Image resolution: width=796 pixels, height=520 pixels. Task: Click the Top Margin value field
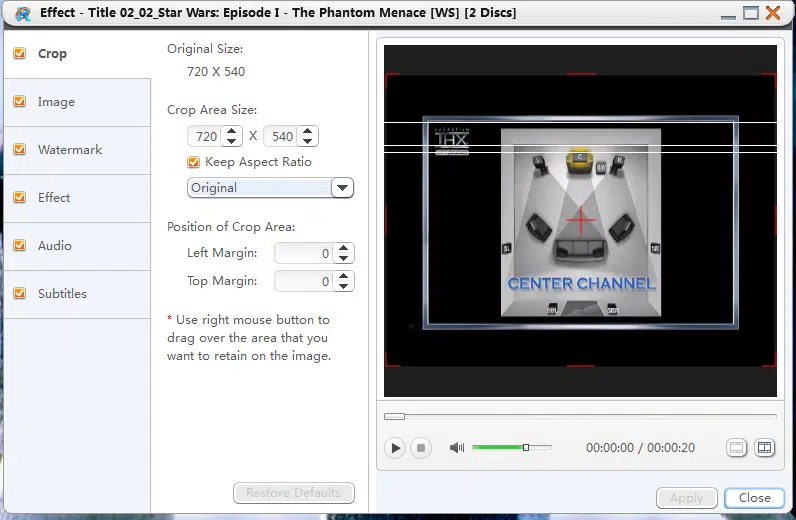[x=305, y=281]
